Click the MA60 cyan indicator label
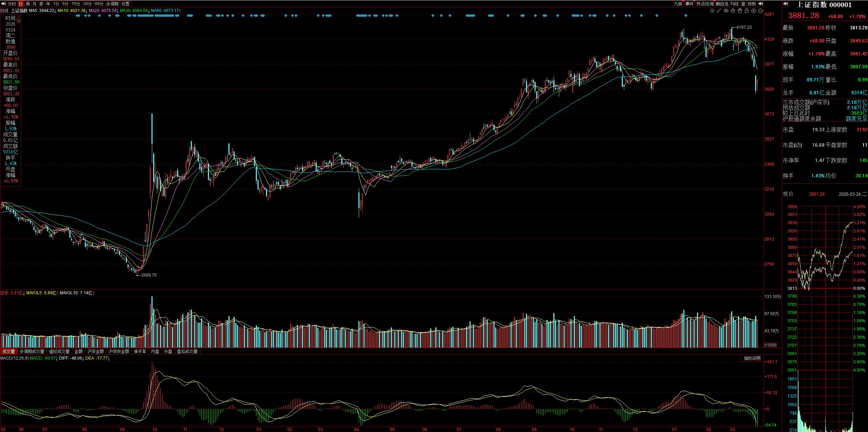 [166, 11]
